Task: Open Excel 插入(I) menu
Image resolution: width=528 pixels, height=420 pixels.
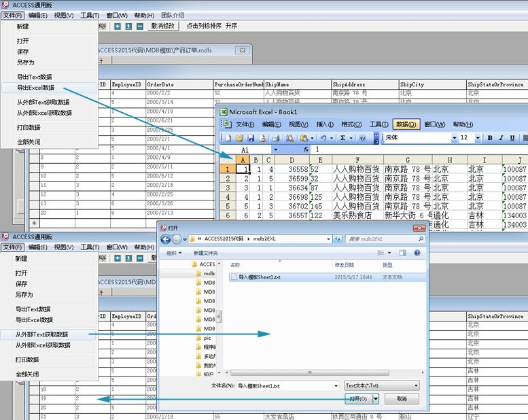Action: 325,124
